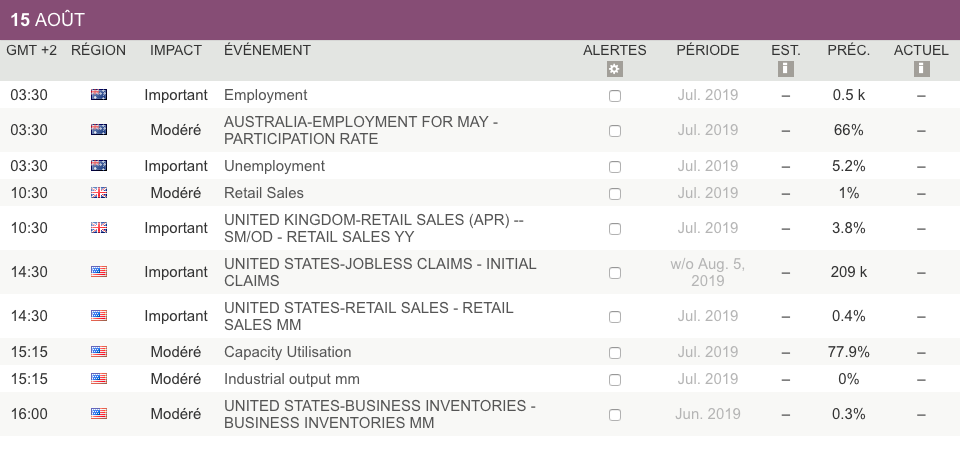Click the flag beside Industrial output mm

coord(99,379)
